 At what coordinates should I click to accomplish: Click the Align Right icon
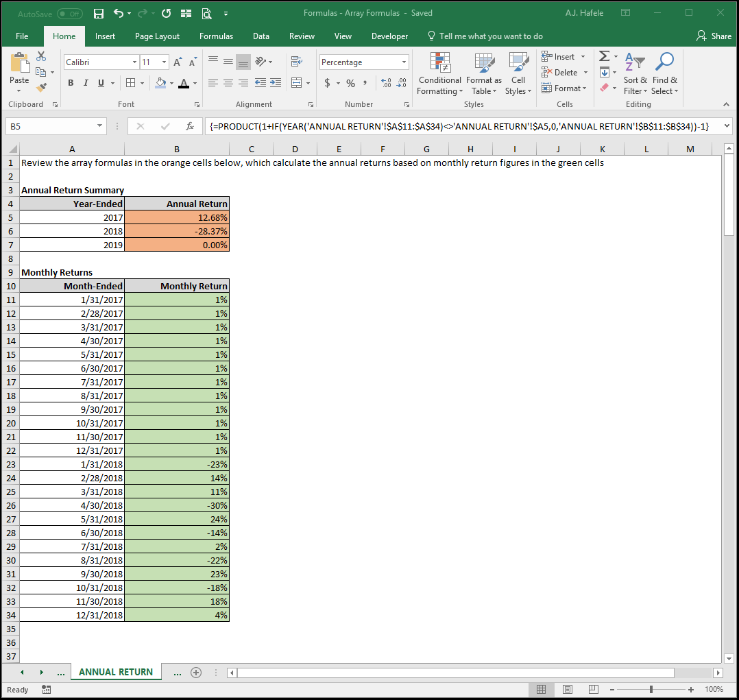[243, 83]
